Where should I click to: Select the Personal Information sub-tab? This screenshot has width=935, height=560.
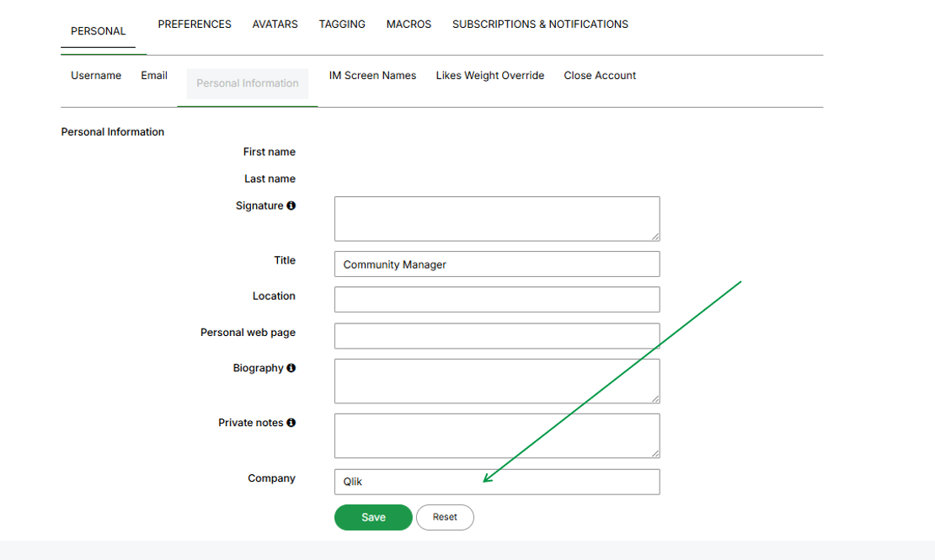pyautogui.click(x=248, y=83)
